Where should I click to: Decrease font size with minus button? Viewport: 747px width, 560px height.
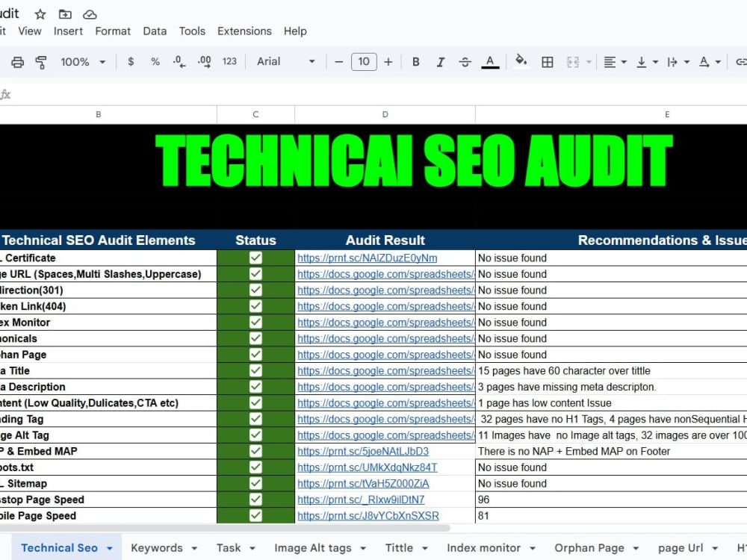[x=338, y=62]
